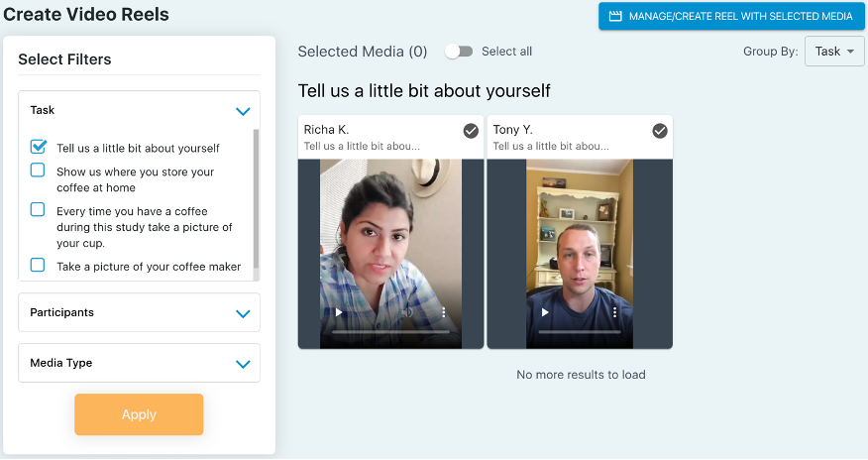Click the Task list scrollbar

[x=257, y=198]
